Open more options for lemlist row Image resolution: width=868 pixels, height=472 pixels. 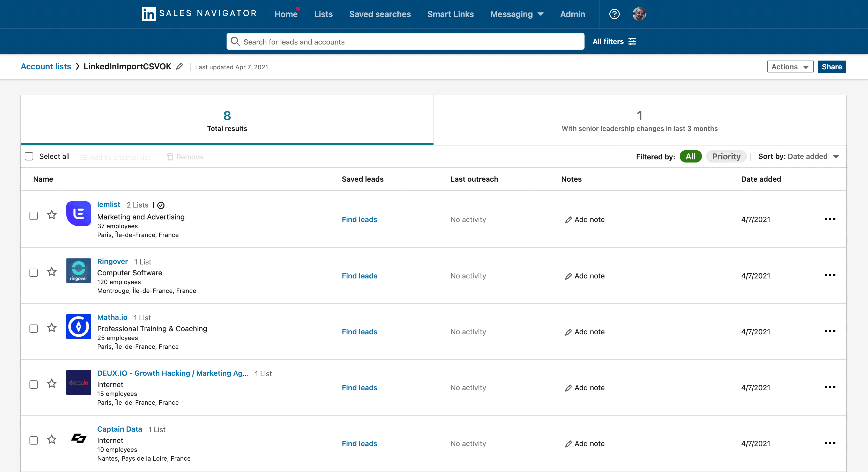(830, 219)
